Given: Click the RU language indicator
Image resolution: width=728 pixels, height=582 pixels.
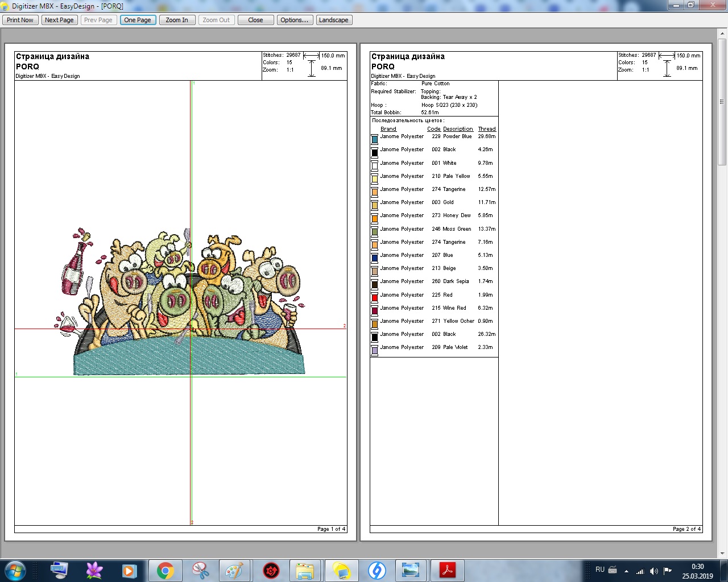Looking at the screenshot, I should (x=600, y=569).
